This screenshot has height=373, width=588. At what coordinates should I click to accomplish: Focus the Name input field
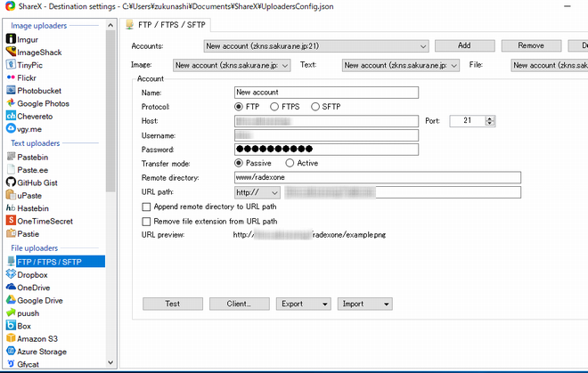point(326,93)
